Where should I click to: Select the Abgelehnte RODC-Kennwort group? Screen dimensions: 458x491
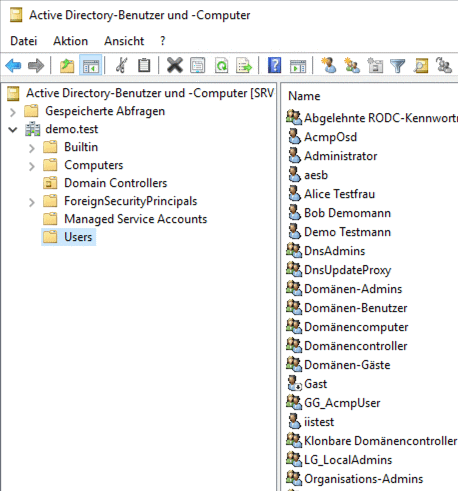381,118
